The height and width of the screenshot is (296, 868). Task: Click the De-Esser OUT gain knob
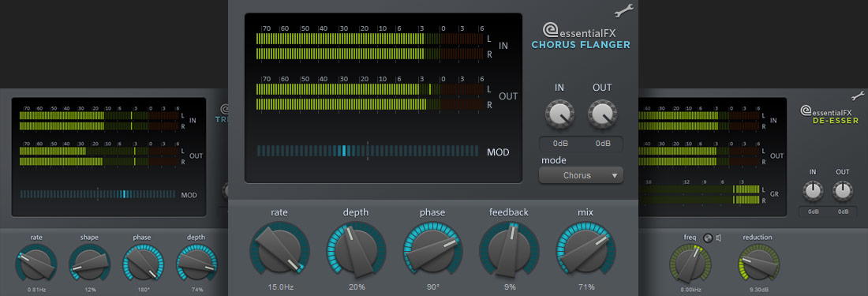843,192
